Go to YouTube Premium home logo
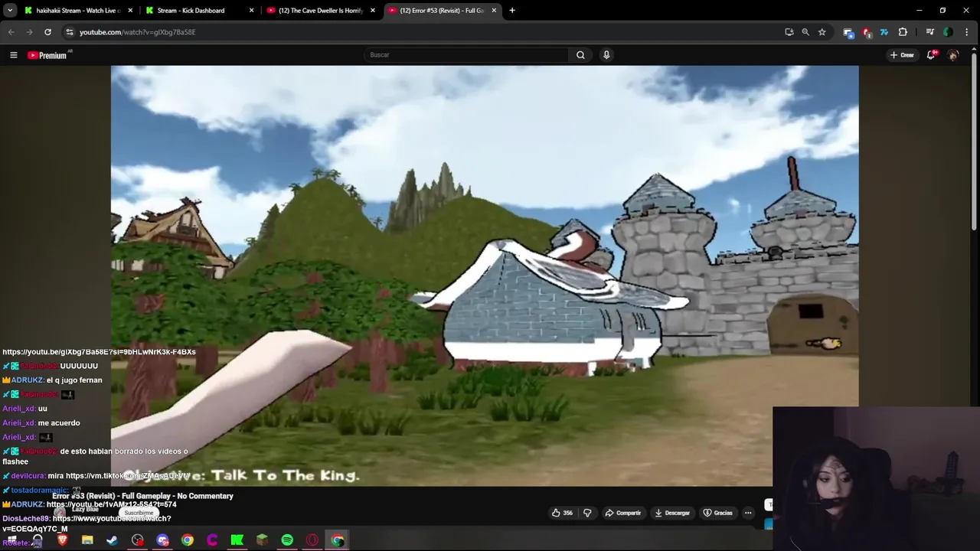The image size is (980, 551). tap(47, 55)
